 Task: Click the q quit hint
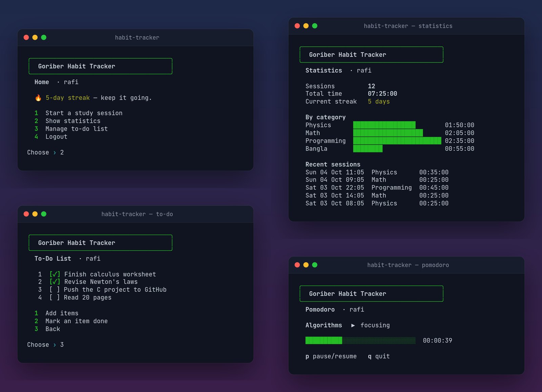(379, 356)
